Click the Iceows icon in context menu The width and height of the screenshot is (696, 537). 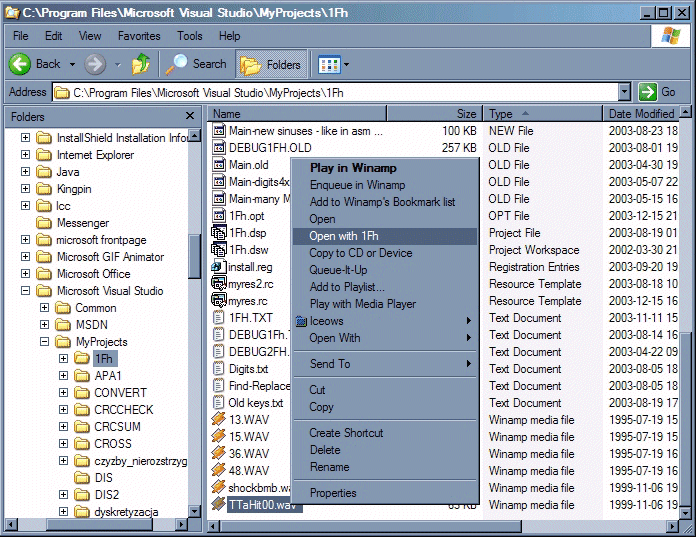(301, 321)
